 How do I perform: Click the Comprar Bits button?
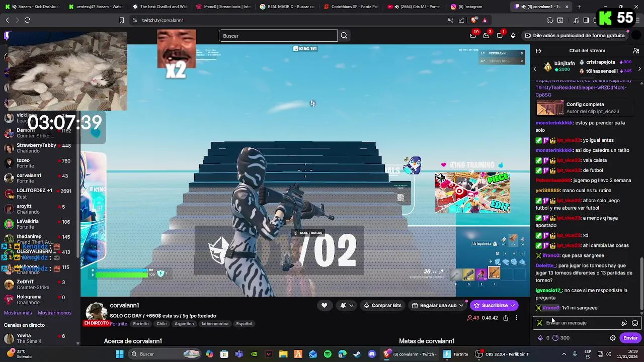point(382,305)
